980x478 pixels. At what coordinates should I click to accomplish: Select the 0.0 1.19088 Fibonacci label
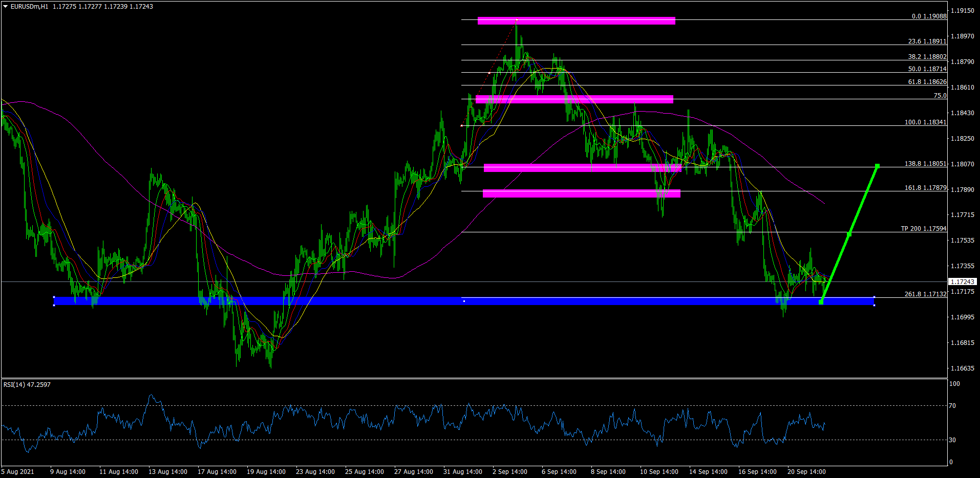click(929, 16)
